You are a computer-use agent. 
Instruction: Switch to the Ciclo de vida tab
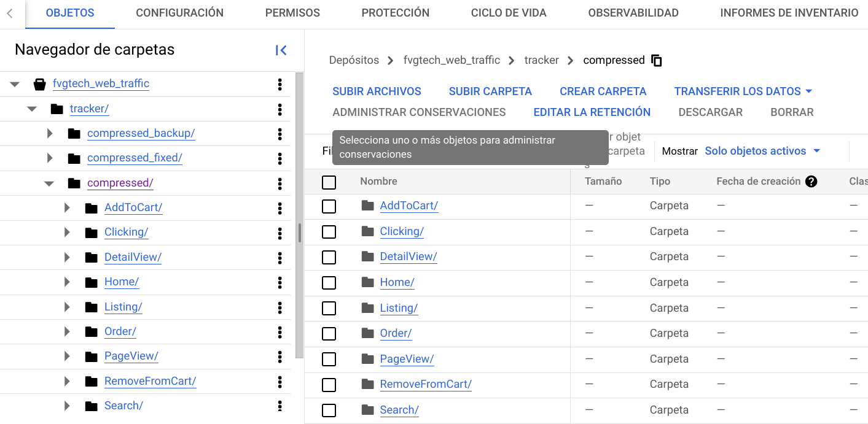[509, 13]
